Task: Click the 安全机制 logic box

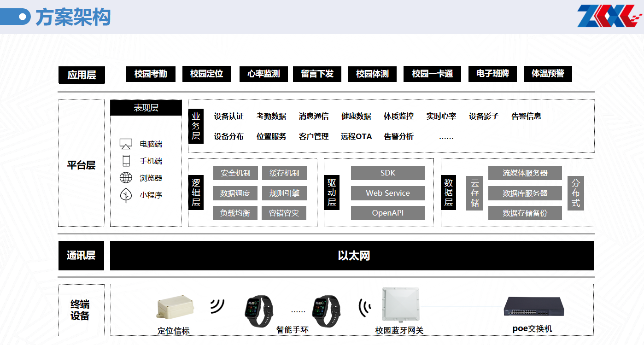Action: coord(235,173)
